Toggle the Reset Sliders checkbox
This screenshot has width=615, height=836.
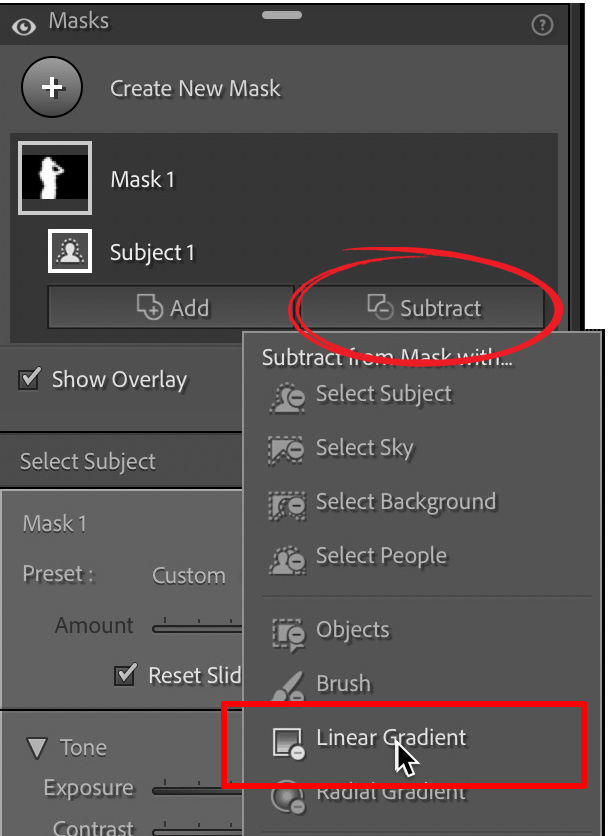[x=126, y=675]
